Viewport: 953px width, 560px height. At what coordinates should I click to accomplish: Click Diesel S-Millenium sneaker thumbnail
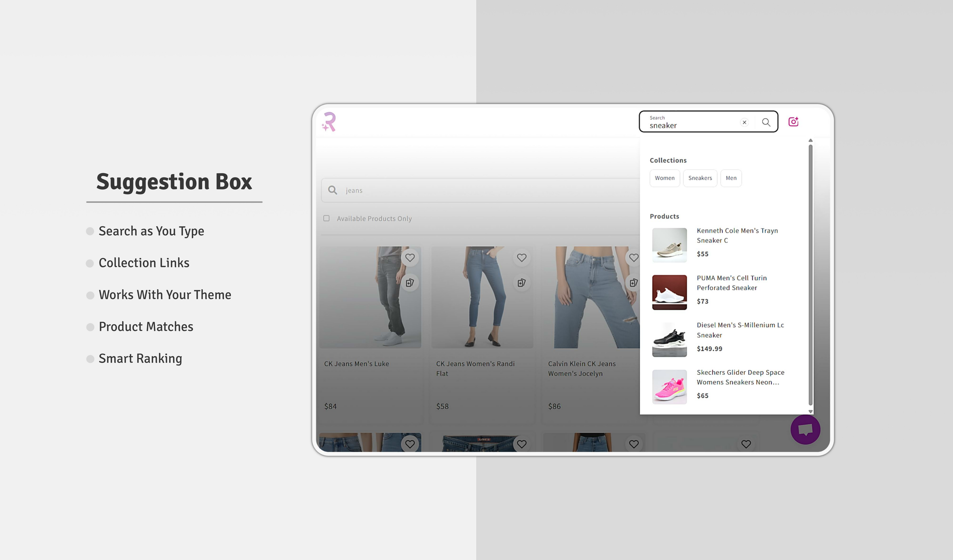[x=669, y=339]
